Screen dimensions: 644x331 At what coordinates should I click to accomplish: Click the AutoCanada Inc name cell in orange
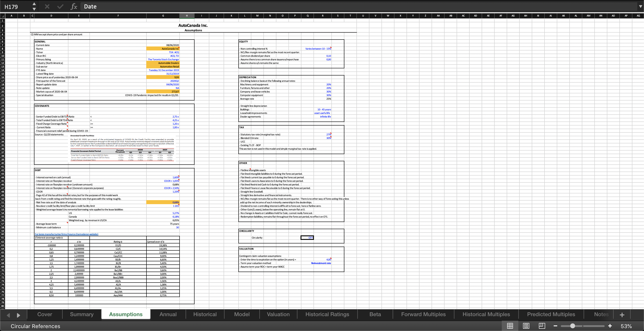[x=163, y=49]
